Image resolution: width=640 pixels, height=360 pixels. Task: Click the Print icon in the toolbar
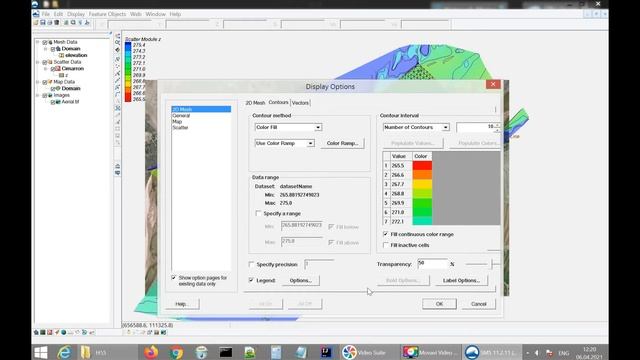(50, 23)
